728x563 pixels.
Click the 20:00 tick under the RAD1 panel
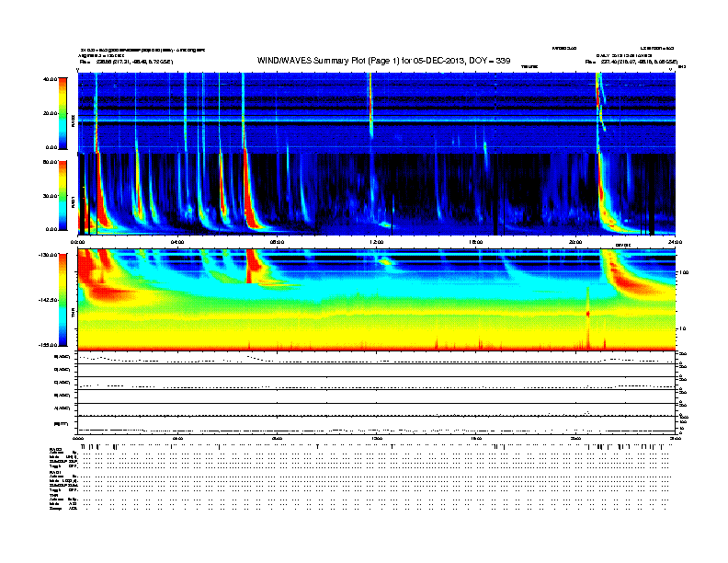pyautogui.click(x=575, y=242)
